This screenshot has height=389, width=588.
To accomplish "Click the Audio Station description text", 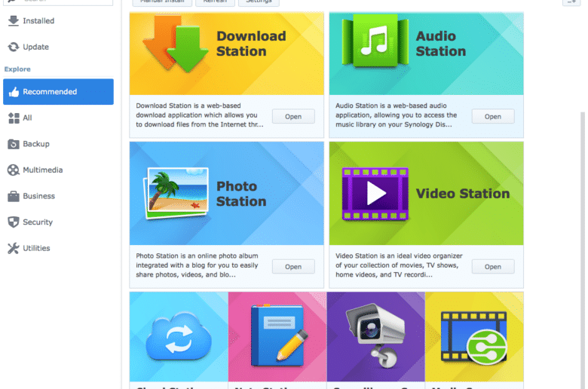I will click(x=396, y=115).
